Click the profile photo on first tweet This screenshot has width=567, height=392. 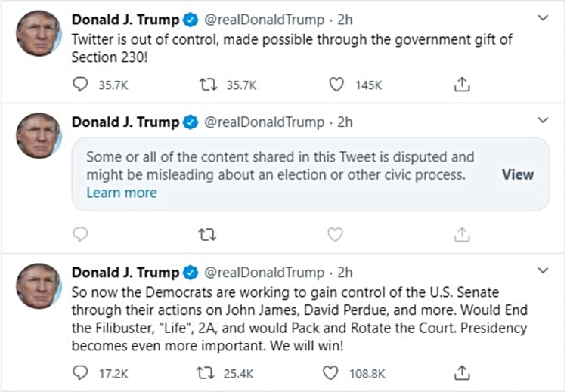pyautogui.click(x=39, y=32)
